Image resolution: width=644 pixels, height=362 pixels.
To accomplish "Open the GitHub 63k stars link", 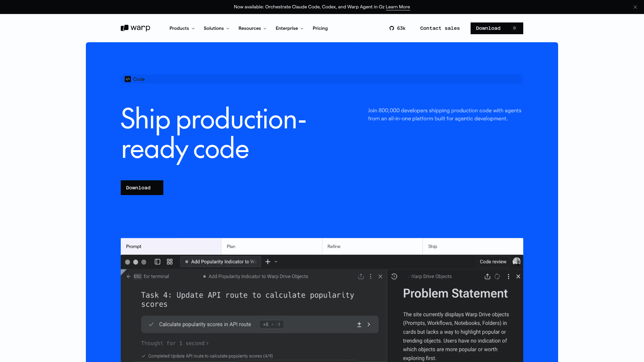I will coord(397,28).
